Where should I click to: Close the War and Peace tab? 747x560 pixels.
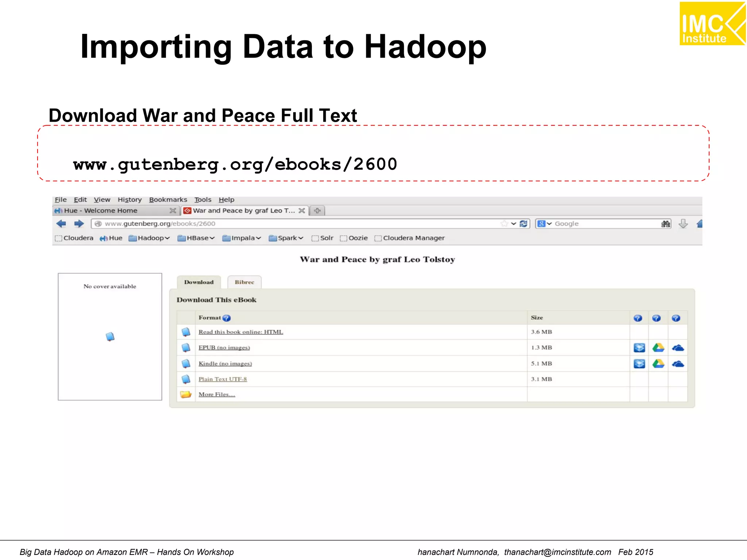click(x=302, y=210)
